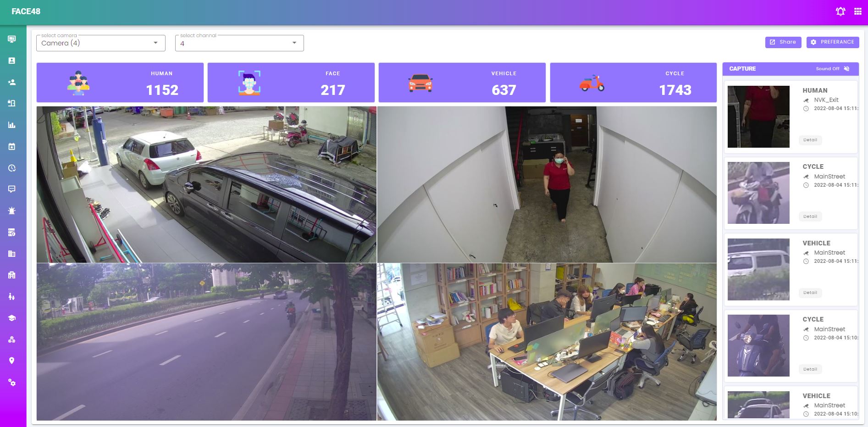Open the apps grid icon in header
This screenshot has width=868, height=427.
[x=858, y=11]
